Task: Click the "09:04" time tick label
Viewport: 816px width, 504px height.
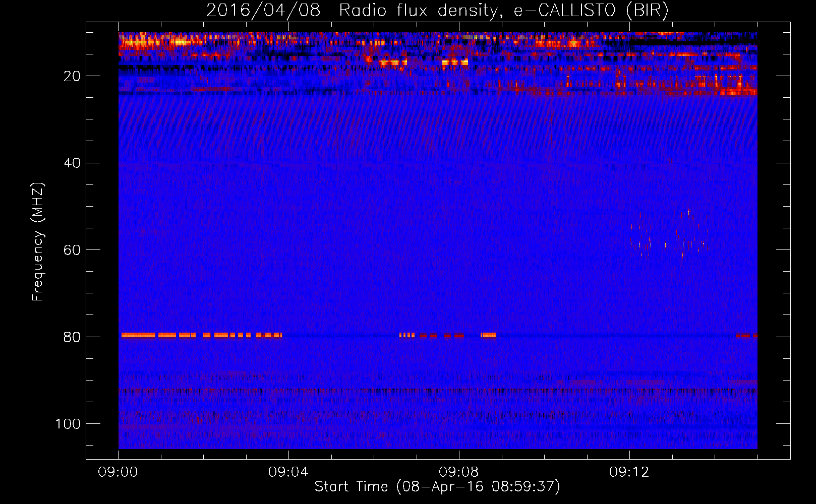Action: [x=288, y=472]
